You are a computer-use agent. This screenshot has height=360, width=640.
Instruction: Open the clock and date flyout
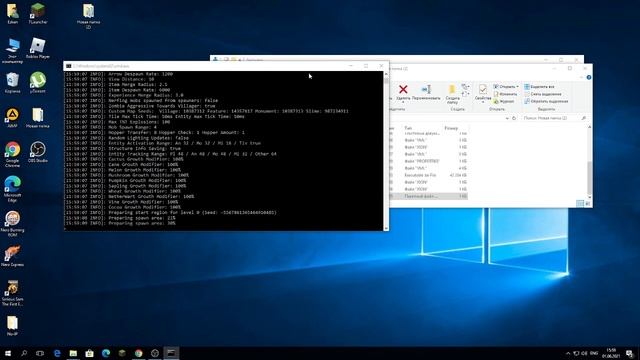[x=611, y=353]
